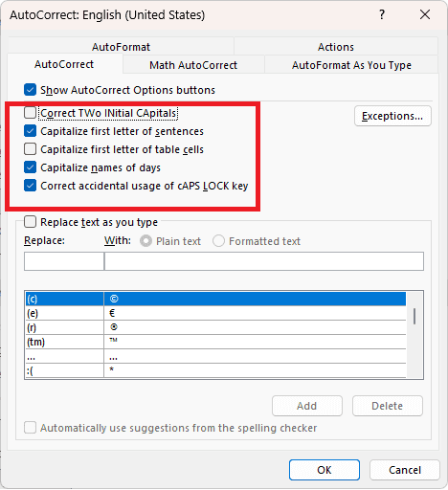
Task: Disable Capitalize first letter of sentences
Action: point(30,131)
